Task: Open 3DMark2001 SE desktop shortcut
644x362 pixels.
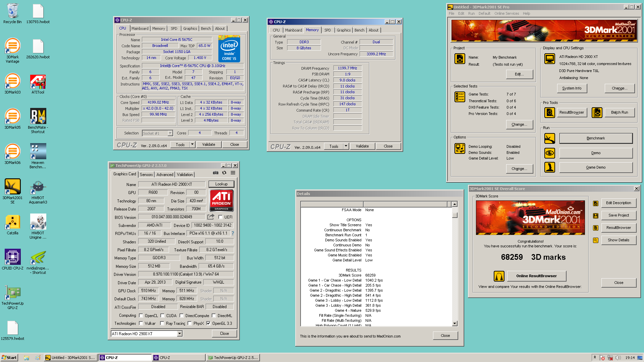Action: [12, 191]
